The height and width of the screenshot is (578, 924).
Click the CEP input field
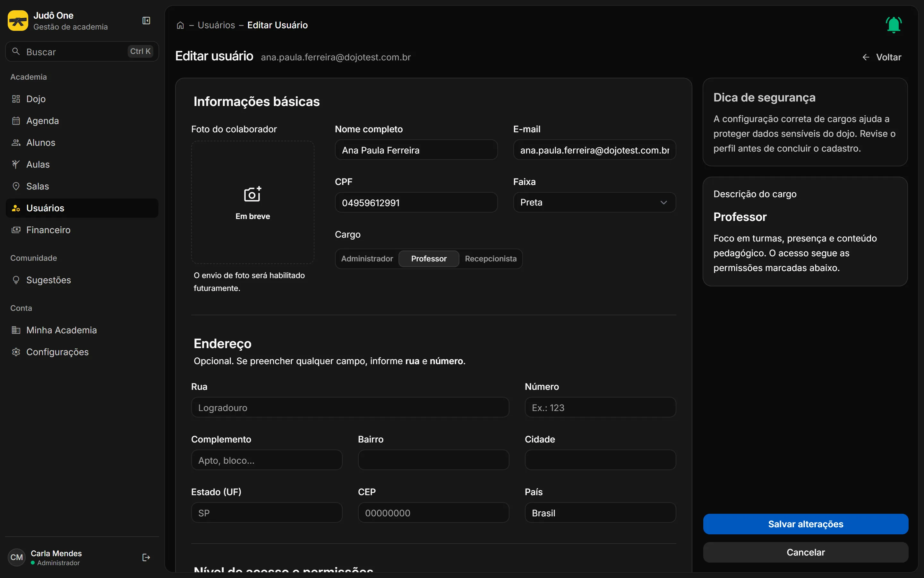click(x=433, y=512)
